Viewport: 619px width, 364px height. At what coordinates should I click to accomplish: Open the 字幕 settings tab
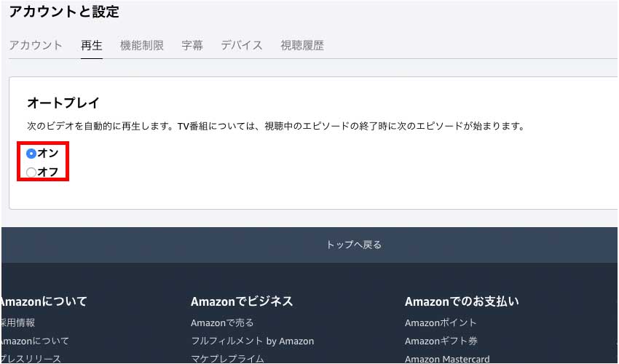[x=192, y=45]
